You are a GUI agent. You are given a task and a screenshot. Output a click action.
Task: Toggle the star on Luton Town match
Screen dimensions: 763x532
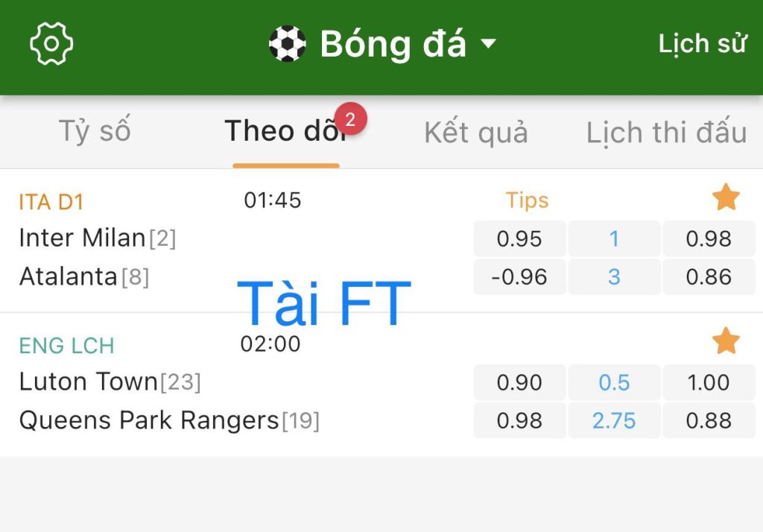726,341
